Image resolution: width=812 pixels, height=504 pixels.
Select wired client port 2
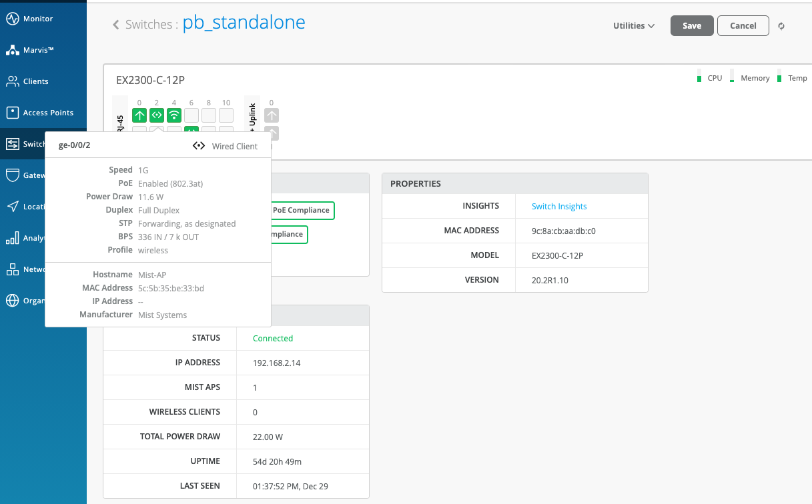pyautogui.click(x=157, y=115)
